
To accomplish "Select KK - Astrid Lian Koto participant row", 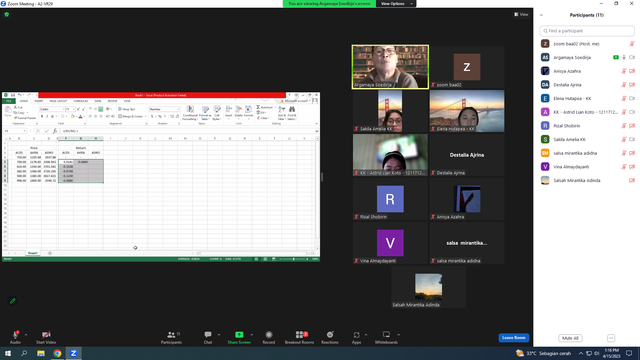I will coord(587,112).
